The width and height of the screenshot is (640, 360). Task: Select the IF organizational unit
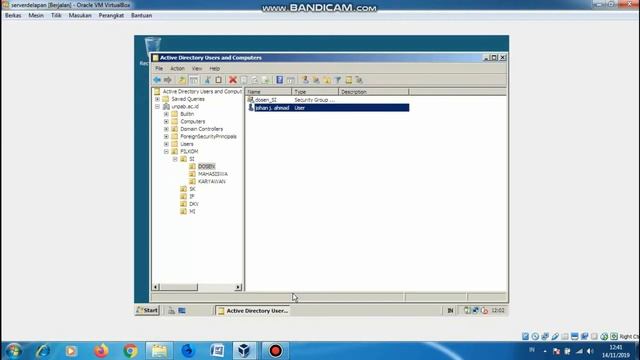pos(192,196)
